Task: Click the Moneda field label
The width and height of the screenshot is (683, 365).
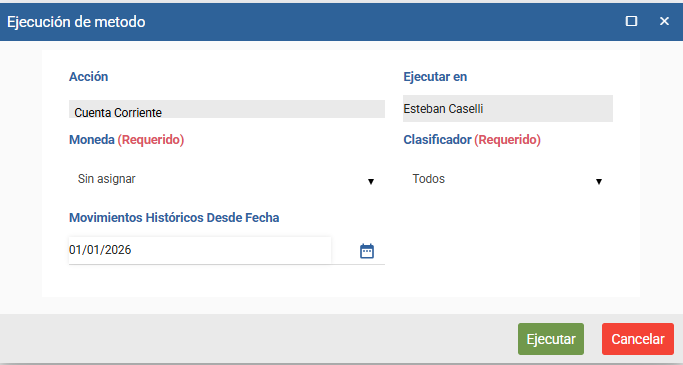Action: 91,139
